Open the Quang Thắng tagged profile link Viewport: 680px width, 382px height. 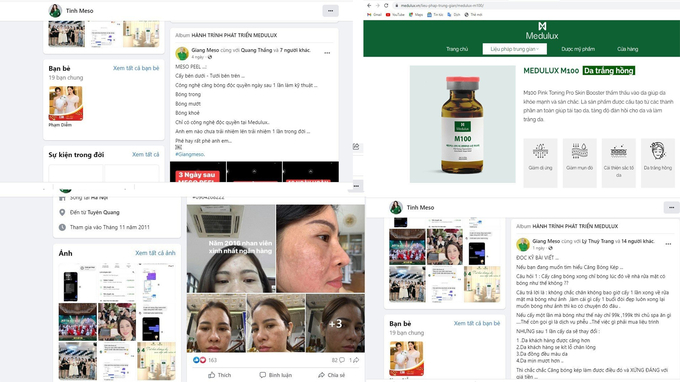click(x=256, y=50)
